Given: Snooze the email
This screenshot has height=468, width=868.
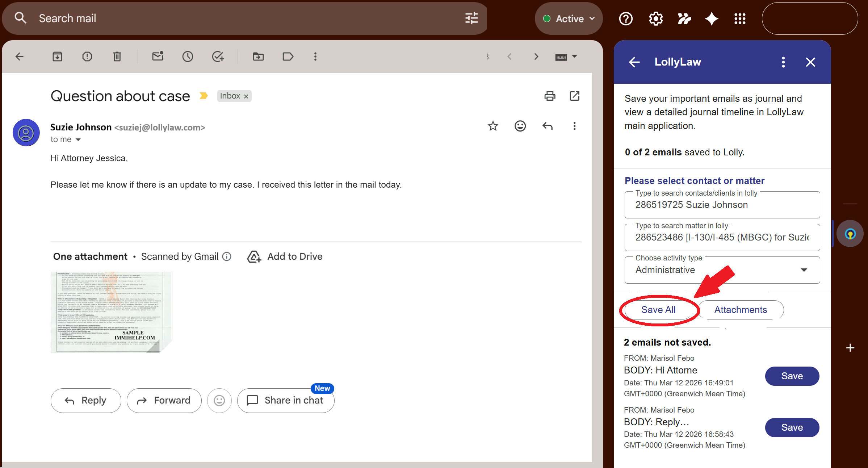Looking at the screenshot, I should [x=188, y=57].
